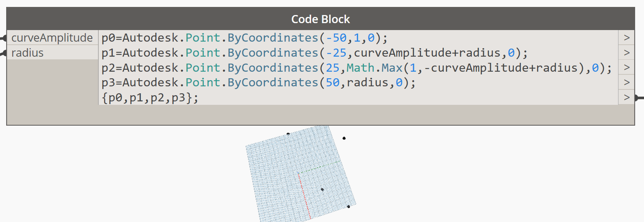Click the Math.Max text in the p2 line
644x222 pixels.
pyautogui.click(x=374, y=68)
